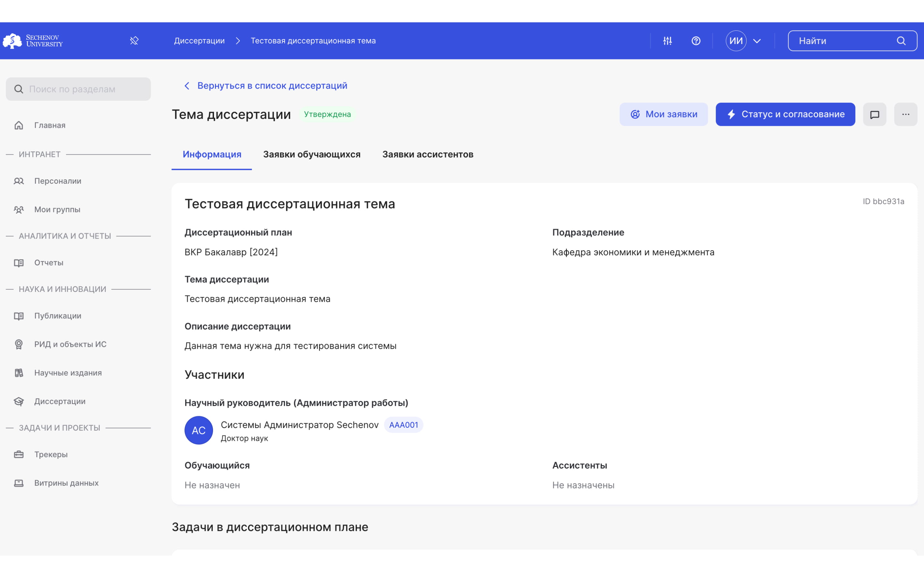Switch to the Заявки ассистентов tab
The width and height of the screenshot is (924, 578).
(428, 154)
